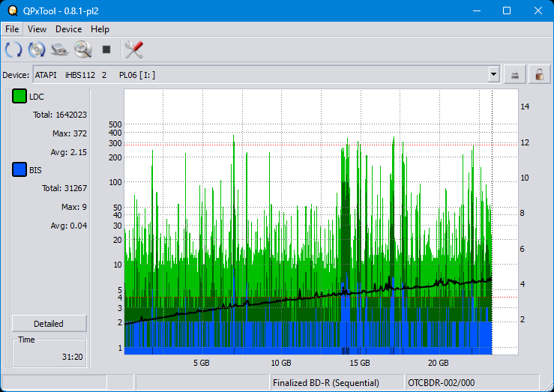Click the QPxTool app icon in title bar

[x=13, y=10]
